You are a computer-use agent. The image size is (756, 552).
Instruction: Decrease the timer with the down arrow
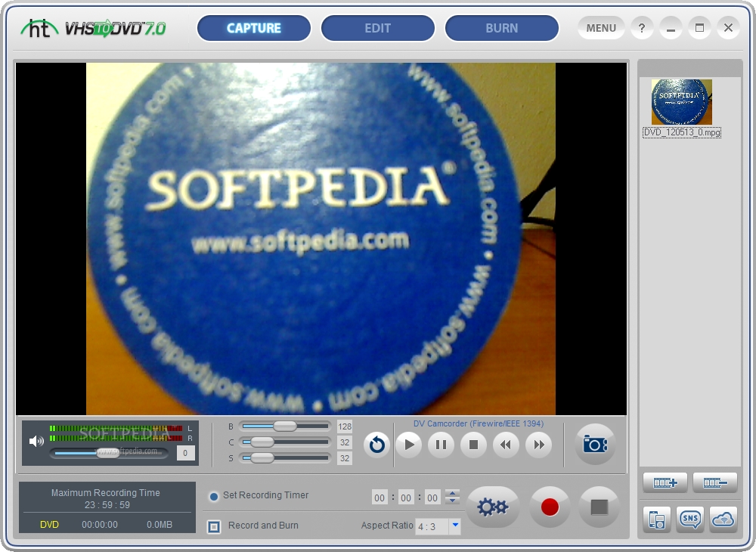point(452,501)
